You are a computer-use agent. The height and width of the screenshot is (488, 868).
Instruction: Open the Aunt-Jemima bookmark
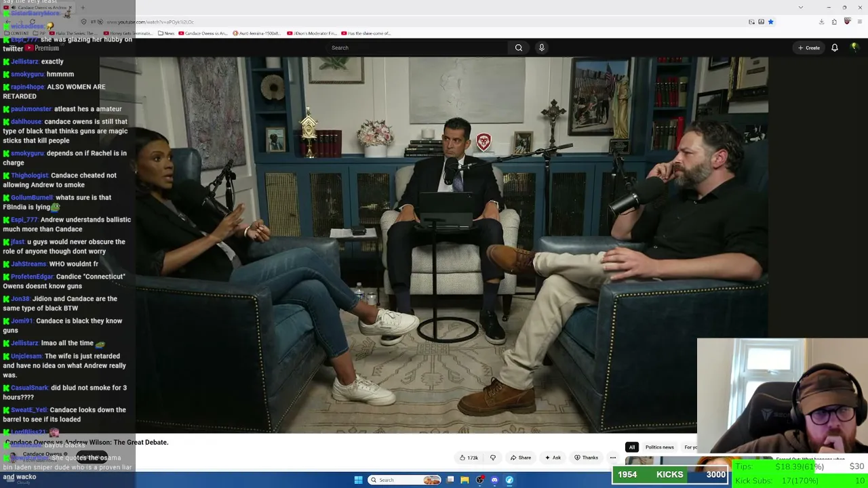click(x=256, y=33)
